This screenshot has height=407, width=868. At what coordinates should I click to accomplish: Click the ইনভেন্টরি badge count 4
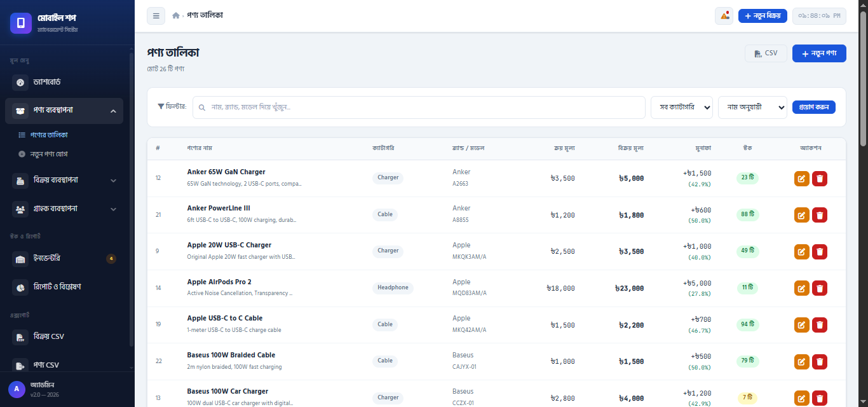click(x=111, y=259)
